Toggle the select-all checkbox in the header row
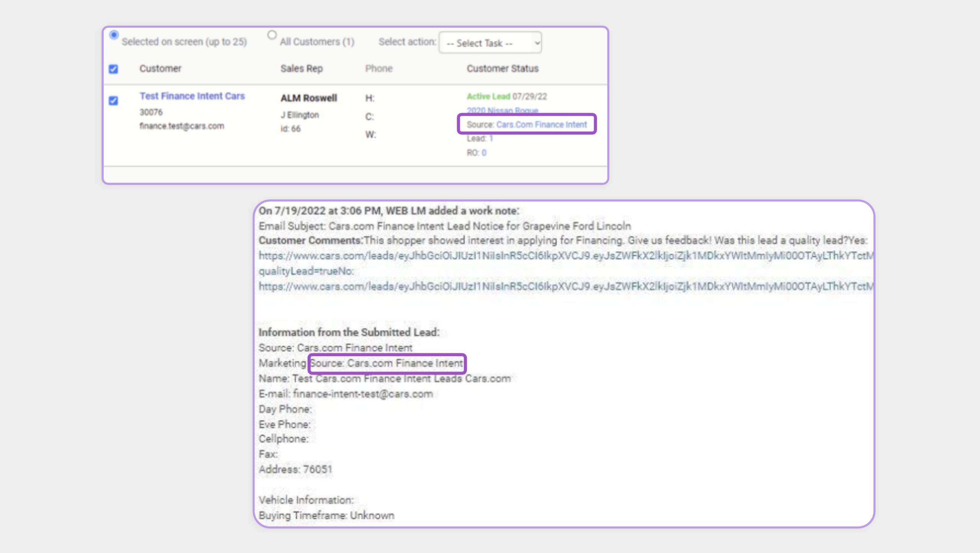 point(113,69)
